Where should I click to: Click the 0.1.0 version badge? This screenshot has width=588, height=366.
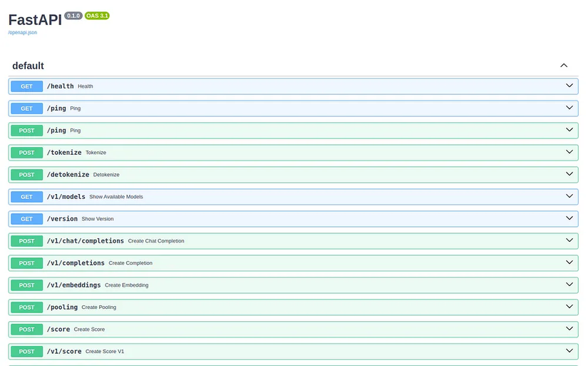(73, 16)
